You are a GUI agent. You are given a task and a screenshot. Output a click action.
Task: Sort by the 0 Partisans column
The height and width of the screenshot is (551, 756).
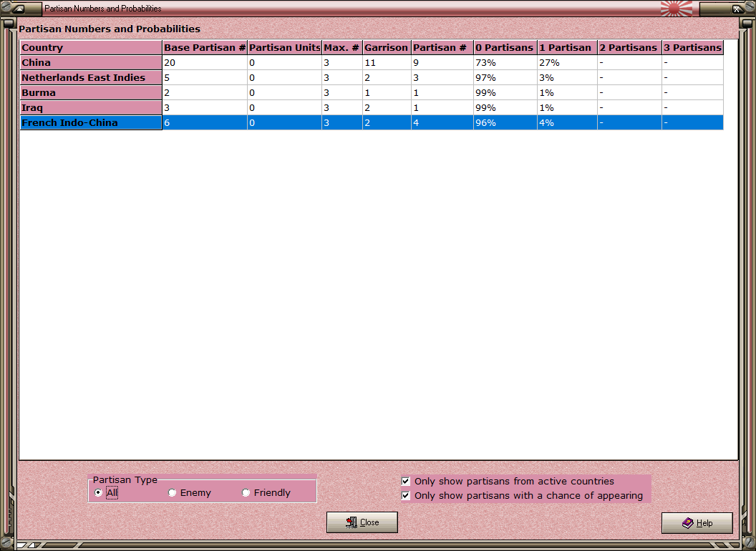point(505,47)
